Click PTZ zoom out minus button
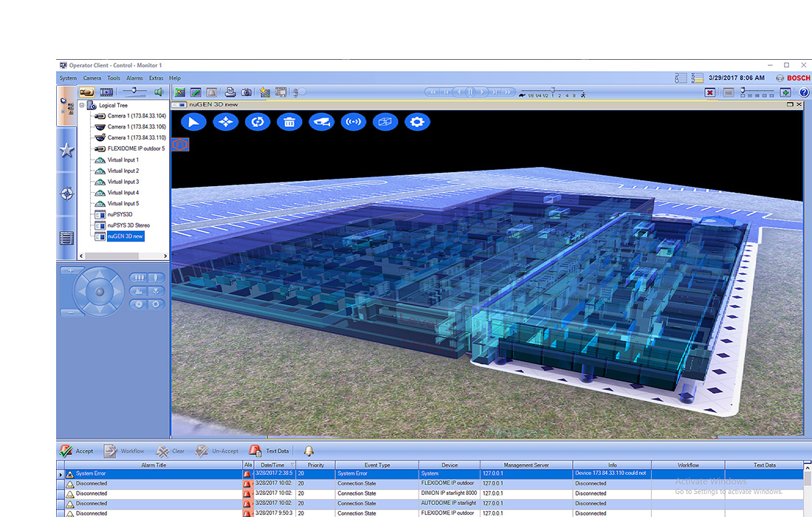 71,312
